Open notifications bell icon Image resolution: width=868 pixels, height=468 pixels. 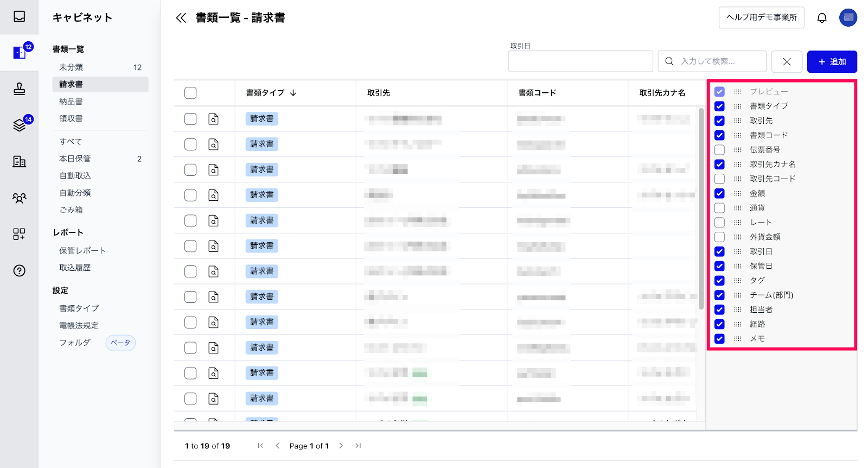(x=822, y=18)
